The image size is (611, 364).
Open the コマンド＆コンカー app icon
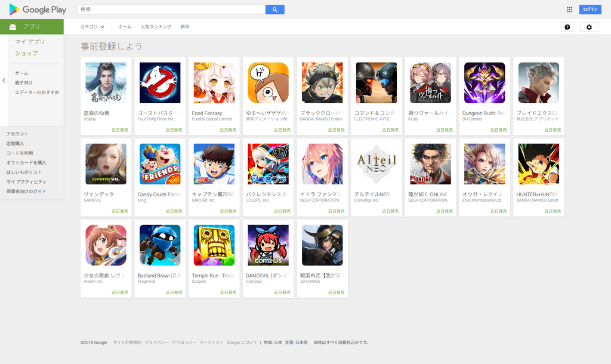(377, 82)
